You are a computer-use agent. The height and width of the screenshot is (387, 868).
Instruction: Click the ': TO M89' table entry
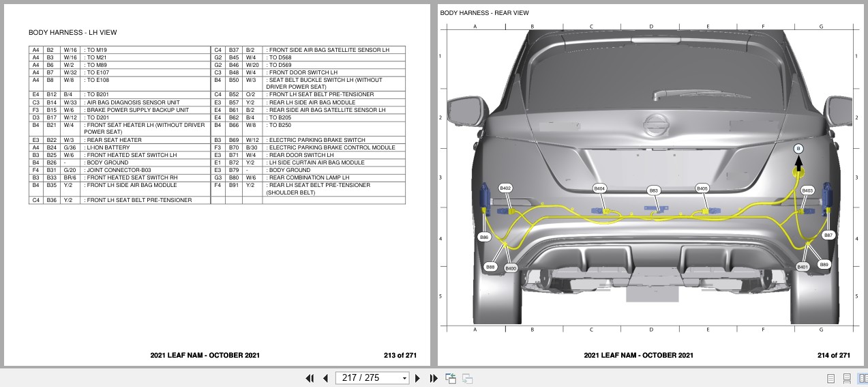tap(95, 65)
